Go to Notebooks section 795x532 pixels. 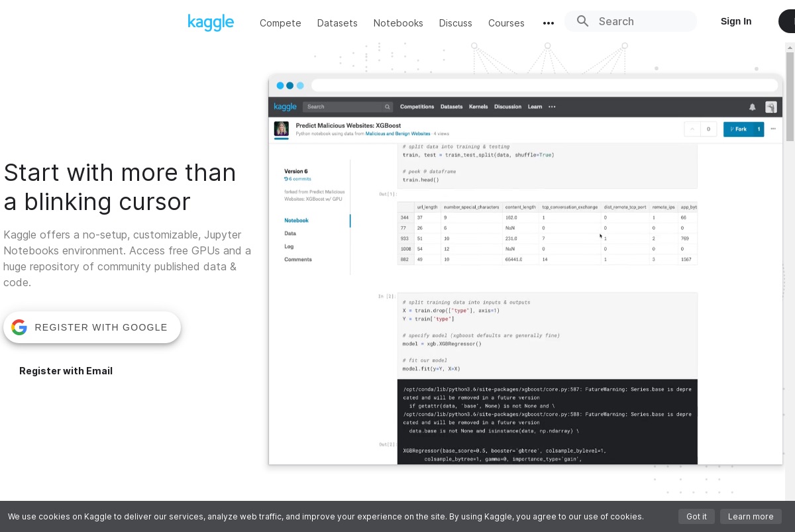[x=398, y=23]
